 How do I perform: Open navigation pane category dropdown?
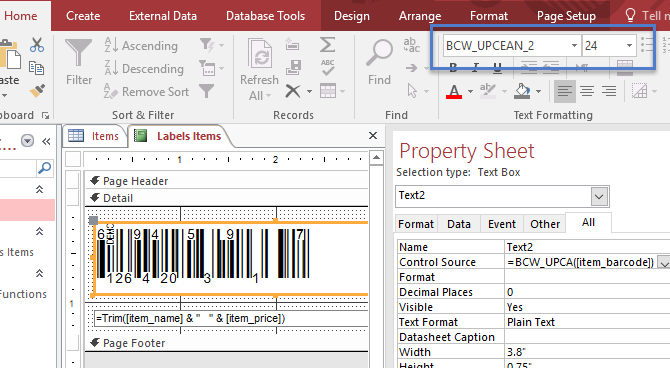click(x=27, y=141)
